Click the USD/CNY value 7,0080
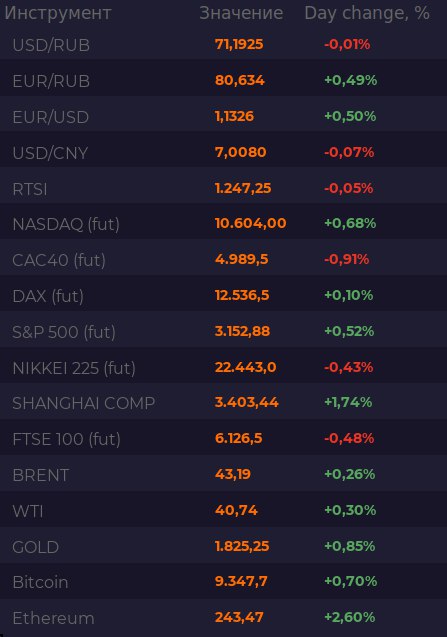Viewport: 447px width, 637px height. pyautogui.click(x=241, y=152)
